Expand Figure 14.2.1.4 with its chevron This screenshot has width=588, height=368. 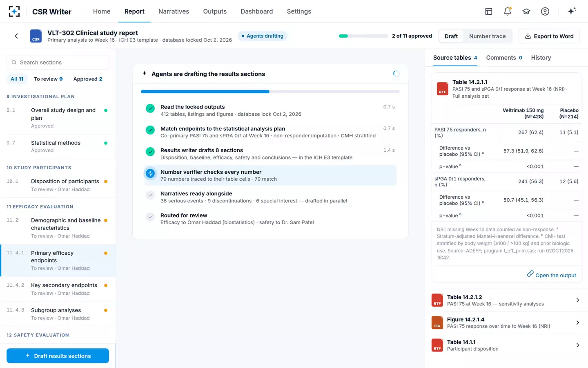[577, 323]
